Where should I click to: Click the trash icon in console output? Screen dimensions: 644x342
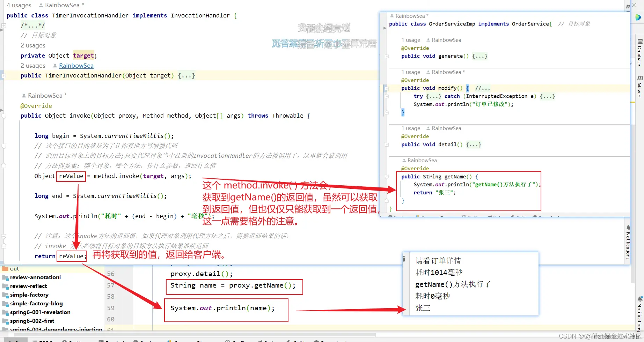(404, 259)
